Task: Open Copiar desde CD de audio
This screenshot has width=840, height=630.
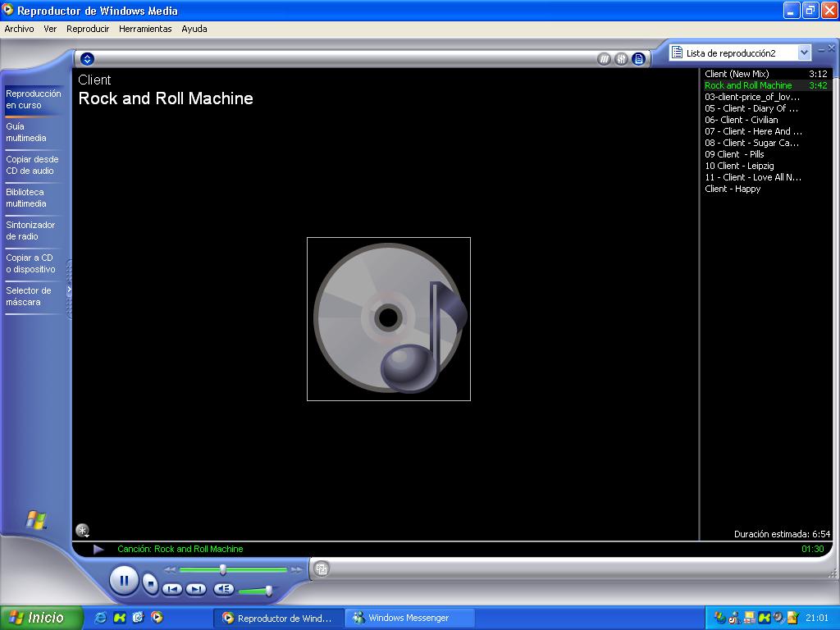Action: click(32, 165)
